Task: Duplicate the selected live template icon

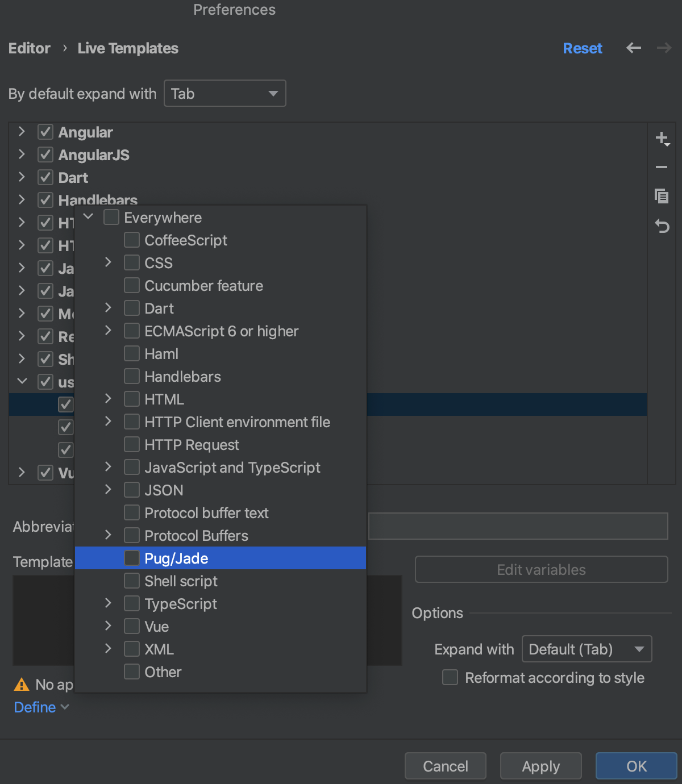Action: coord(662,196)
